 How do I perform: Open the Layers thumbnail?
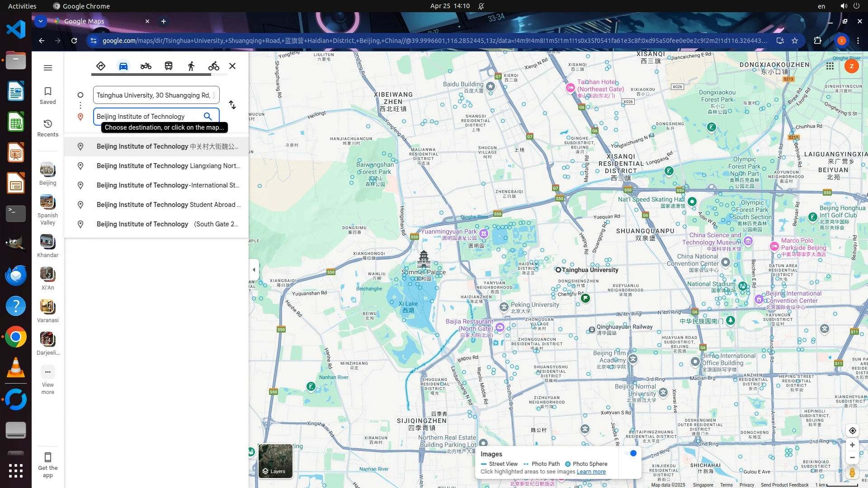pyautogui.click(x=275, y=460)
